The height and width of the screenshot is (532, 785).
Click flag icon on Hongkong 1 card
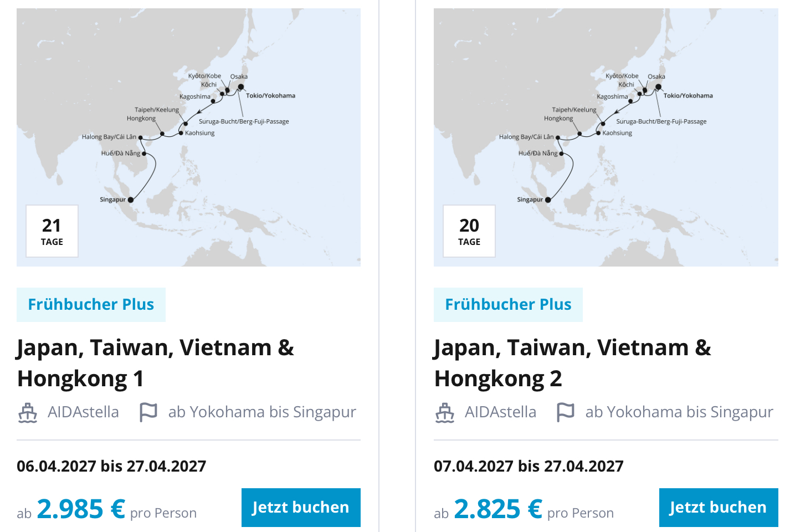click(148, 412)
